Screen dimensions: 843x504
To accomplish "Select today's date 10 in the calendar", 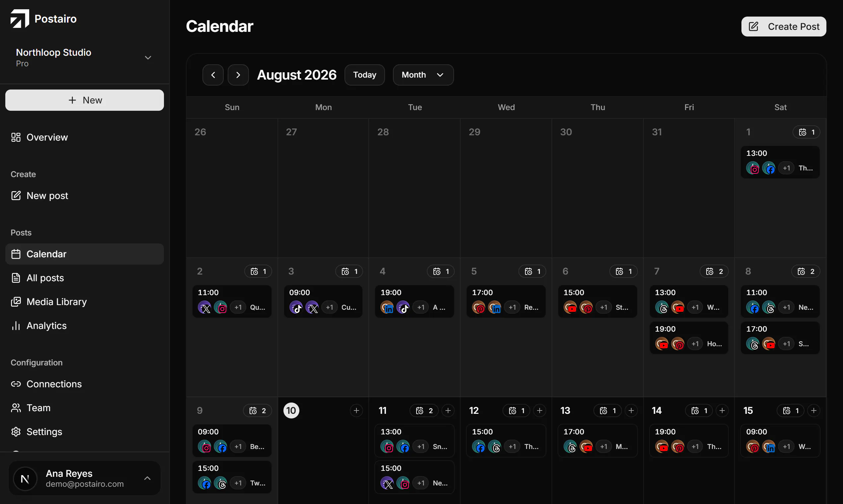I will tap(291, 410).
